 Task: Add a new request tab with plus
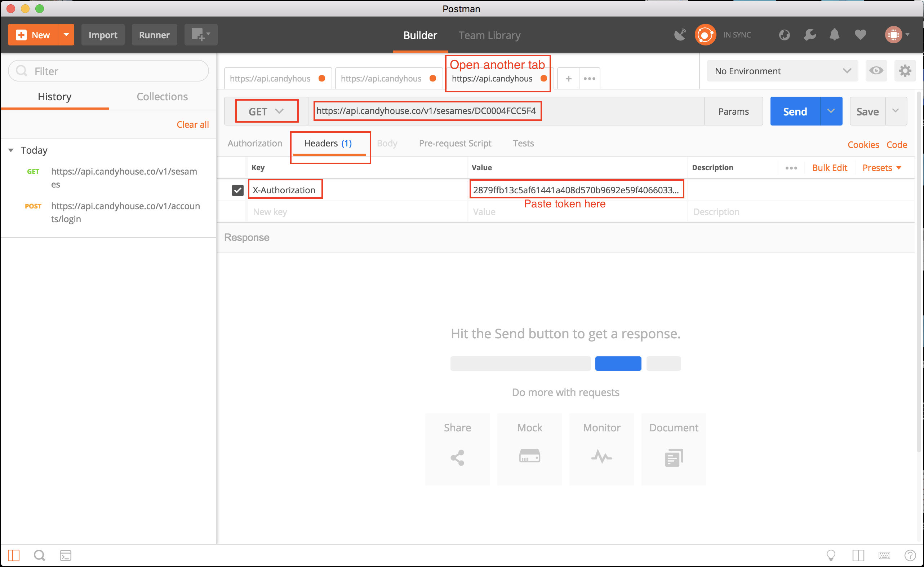point(568,78)
